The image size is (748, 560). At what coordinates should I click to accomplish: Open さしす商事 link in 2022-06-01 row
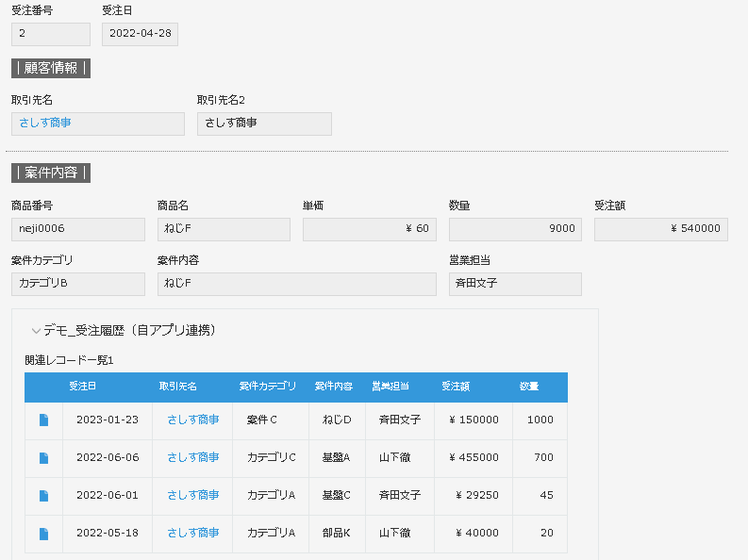pyautogui.click(x=192, y=495)
